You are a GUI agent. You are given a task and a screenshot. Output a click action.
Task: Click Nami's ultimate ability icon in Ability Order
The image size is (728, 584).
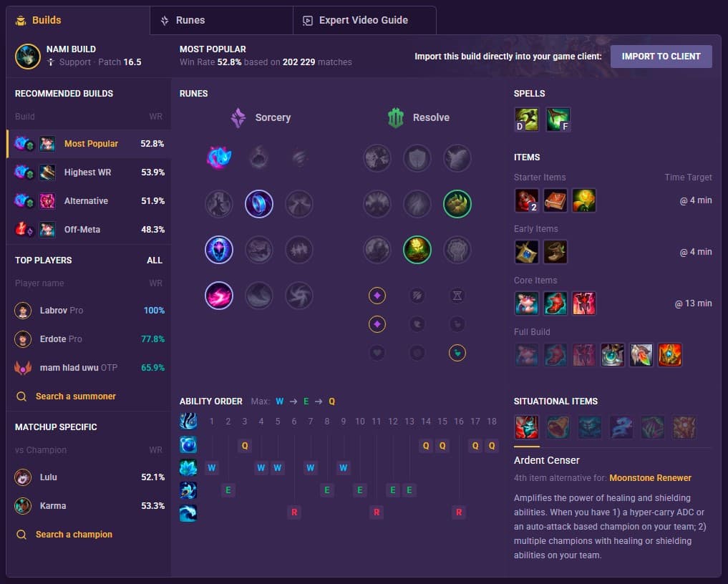[188, 513]
